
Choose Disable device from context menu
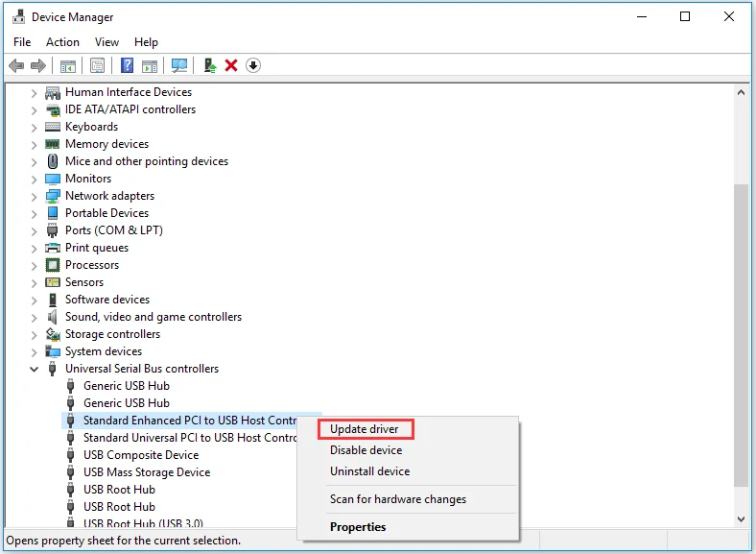click(366, 450)
